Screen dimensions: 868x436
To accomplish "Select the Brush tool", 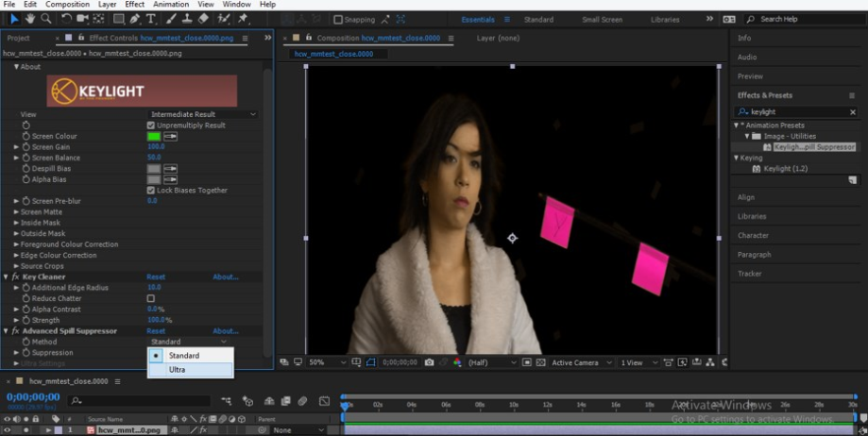I will [172, 19].
